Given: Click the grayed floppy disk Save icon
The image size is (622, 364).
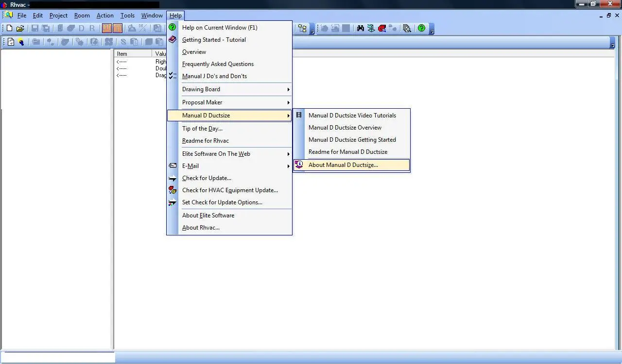Looking at the screenshot, I should 35,29.
